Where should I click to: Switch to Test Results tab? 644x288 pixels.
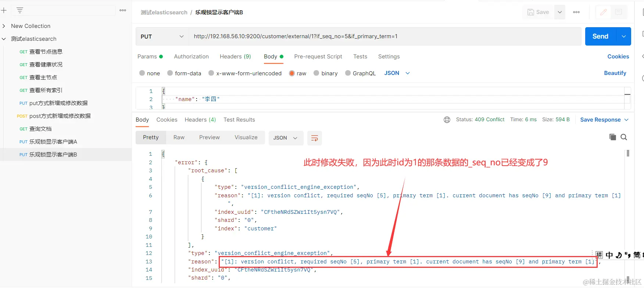coord(239,120)
